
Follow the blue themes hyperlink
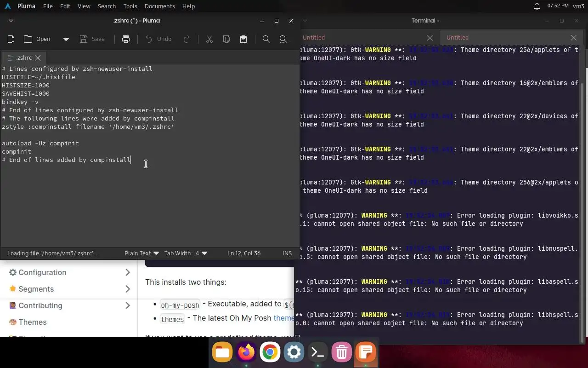(283, 318)
